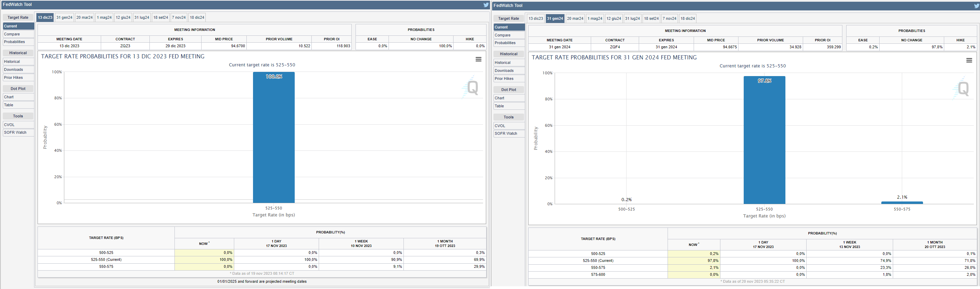Viewport: 980px width, 289px height.
Task: Click the Twitter bird icon in left panel header
Action: (486, 5)
